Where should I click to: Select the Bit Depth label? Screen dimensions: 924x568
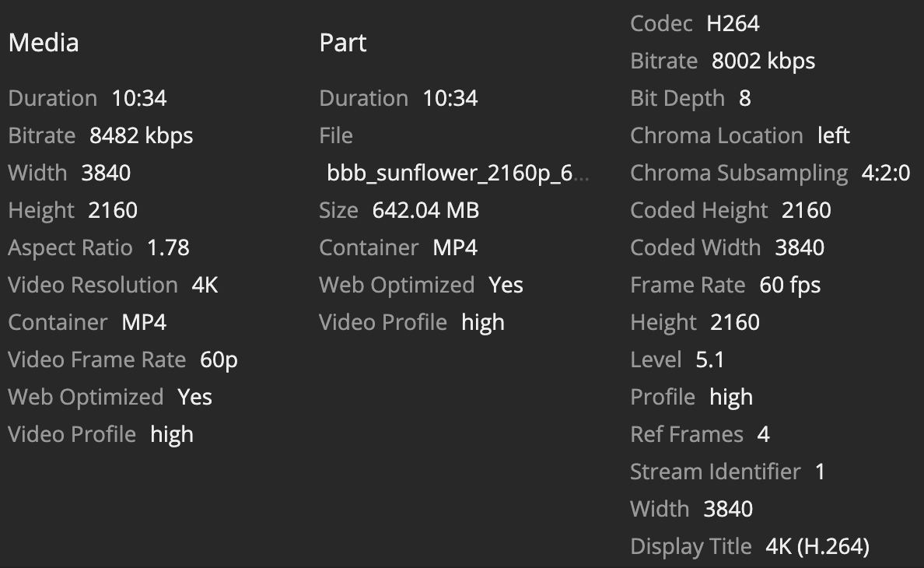click(x=677, y=98)
